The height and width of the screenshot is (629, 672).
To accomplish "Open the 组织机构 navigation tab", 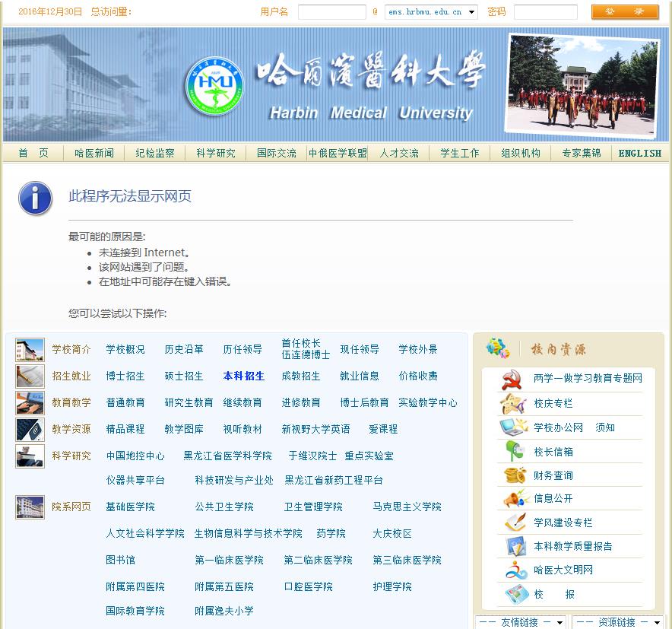I will [521, 153].
